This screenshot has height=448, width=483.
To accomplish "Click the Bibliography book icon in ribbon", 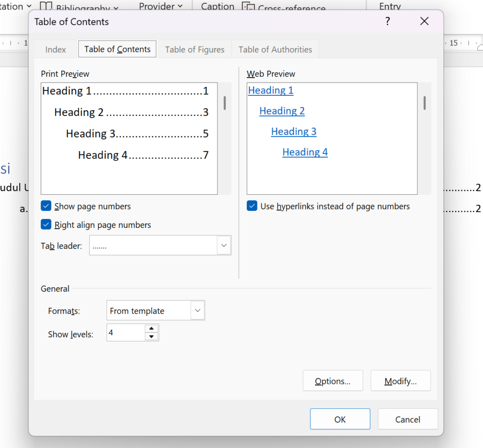I will point(46,6).
